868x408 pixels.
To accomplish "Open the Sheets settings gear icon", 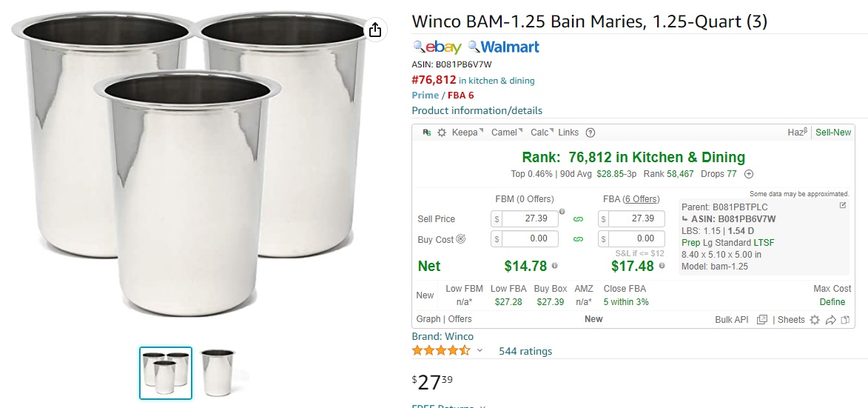I will (x=814, y=319).
